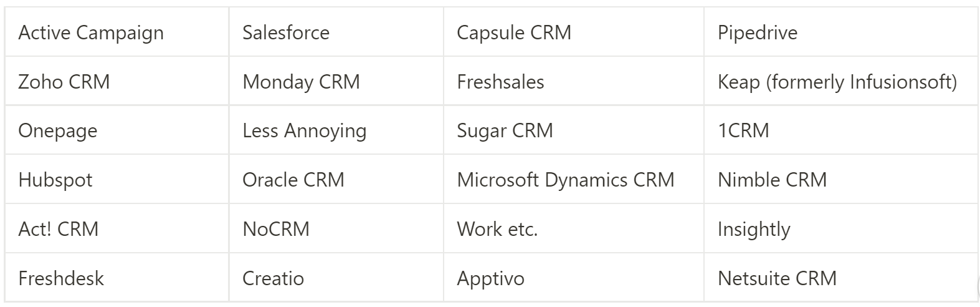The width and height of the screenshot is (980, 307).
Task: Select the Onepage table entry
Action: click(58, 131)
